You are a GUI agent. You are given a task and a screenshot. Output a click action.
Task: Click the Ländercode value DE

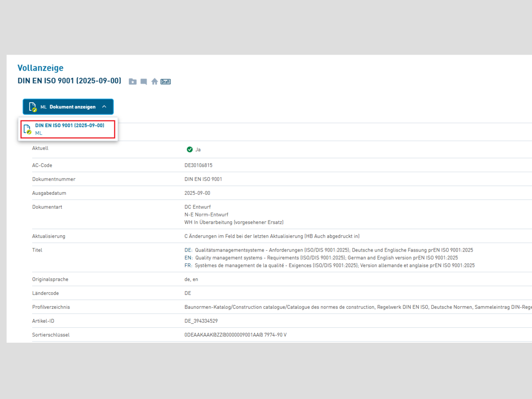188,293
